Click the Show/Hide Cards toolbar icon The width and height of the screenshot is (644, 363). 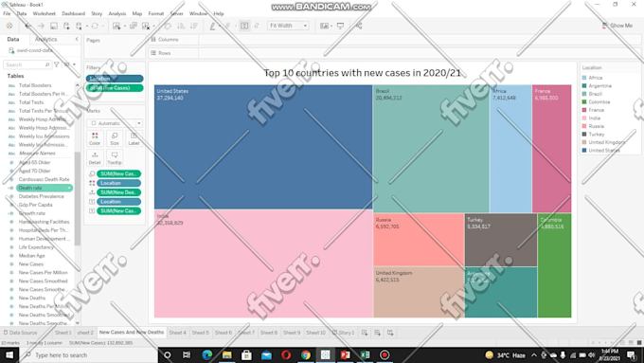point(325,26)
